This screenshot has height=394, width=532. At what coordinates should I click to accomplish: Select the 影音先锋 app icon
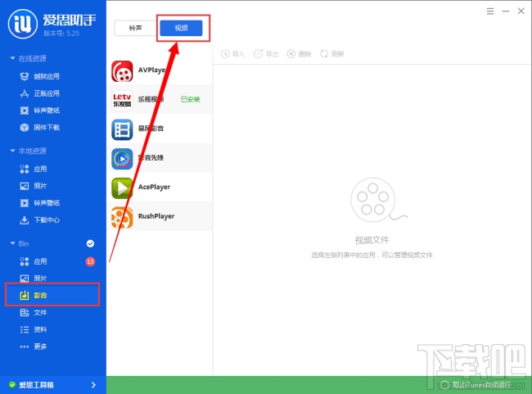[122, 159]
